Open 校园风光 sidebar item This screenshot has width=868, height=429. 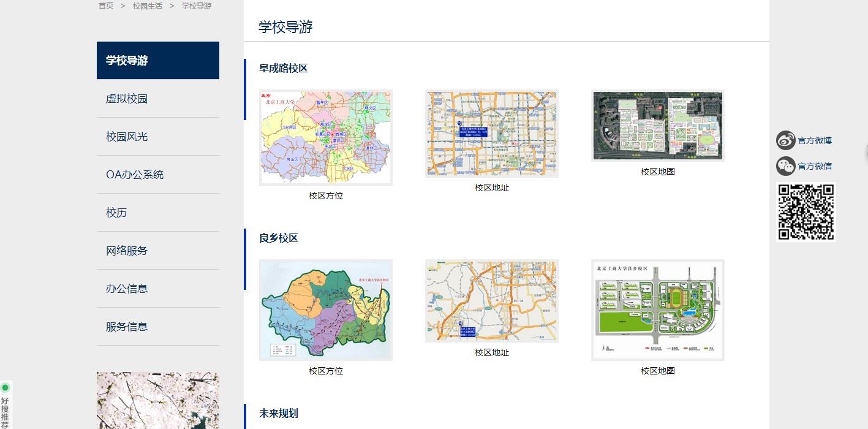click(127, 137)
